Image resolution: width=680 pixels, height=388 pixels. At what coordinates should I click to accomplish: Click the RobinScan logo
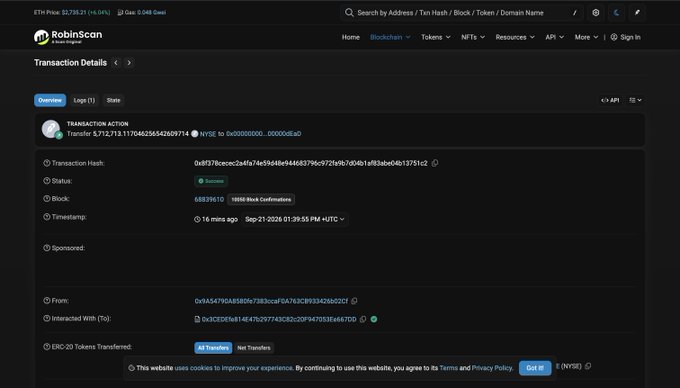coord(68,37)
